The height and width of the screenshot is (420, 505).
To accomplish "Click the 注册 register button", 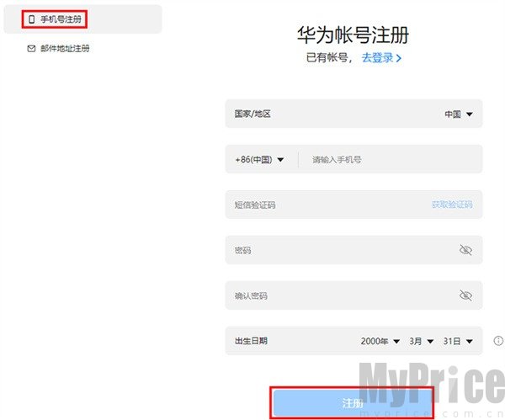I will pyautogui.click(x=352, y=403).
